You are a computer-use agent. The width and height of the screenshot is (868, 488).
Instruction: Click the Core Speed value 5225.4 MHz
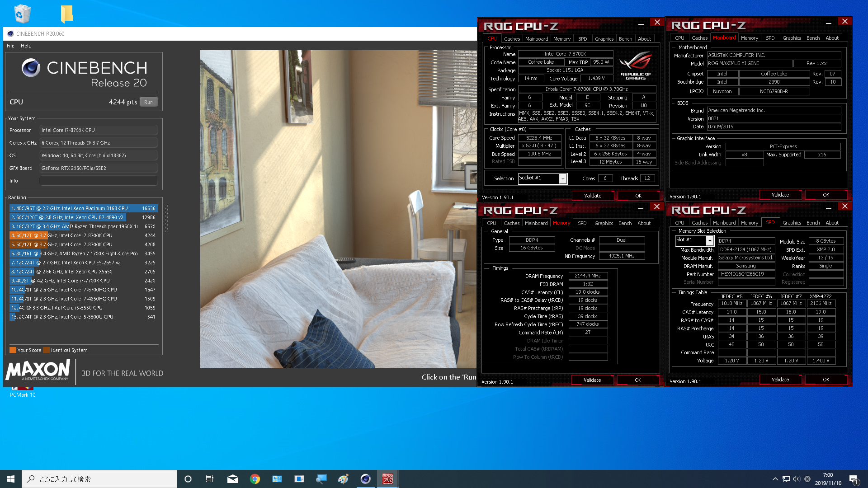[x=539, y=138]
